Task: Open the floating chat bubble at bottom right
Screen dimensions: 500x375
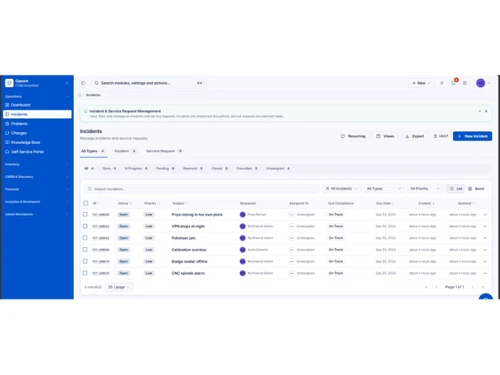Action: (486, 297)
